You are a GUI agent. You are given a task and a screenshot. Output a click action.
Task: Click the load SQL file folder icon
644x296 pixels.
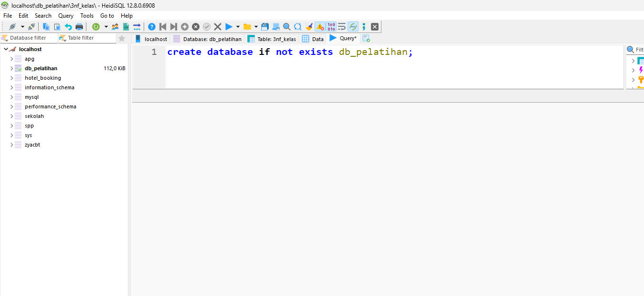247,27
